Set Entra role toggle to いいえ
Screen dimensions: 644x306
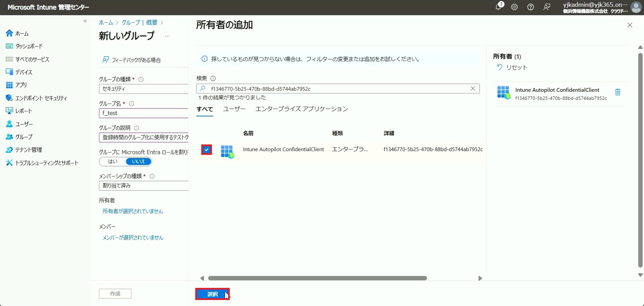[138, 162]
